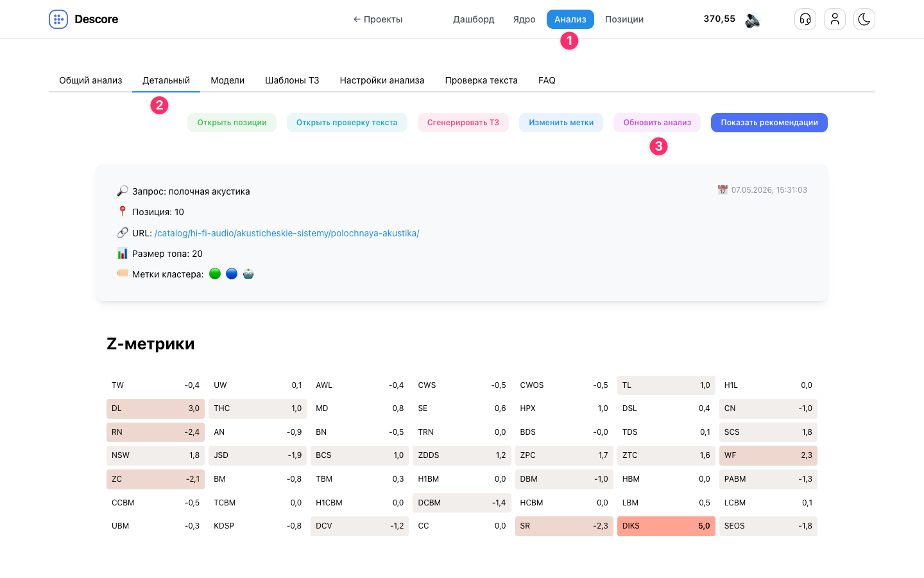Click the balance value 370,55
Image resolution: width=924 pixels, height=578 pixels.
[719, 19]
